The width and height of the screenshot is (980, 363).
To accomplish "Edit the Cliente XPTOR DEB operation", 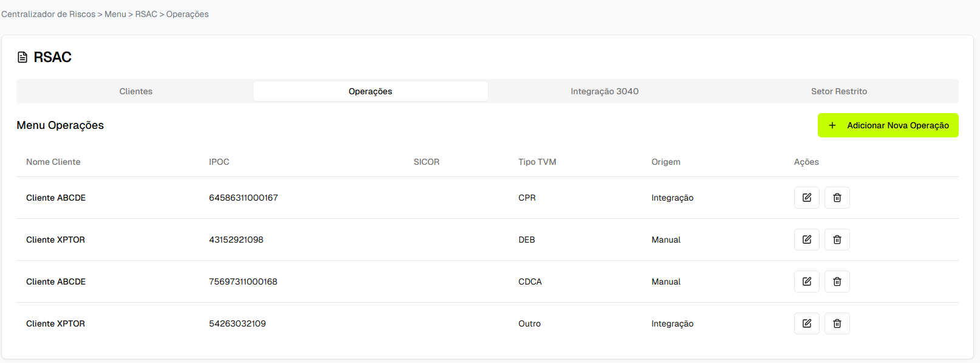I will tap(806, 240).
